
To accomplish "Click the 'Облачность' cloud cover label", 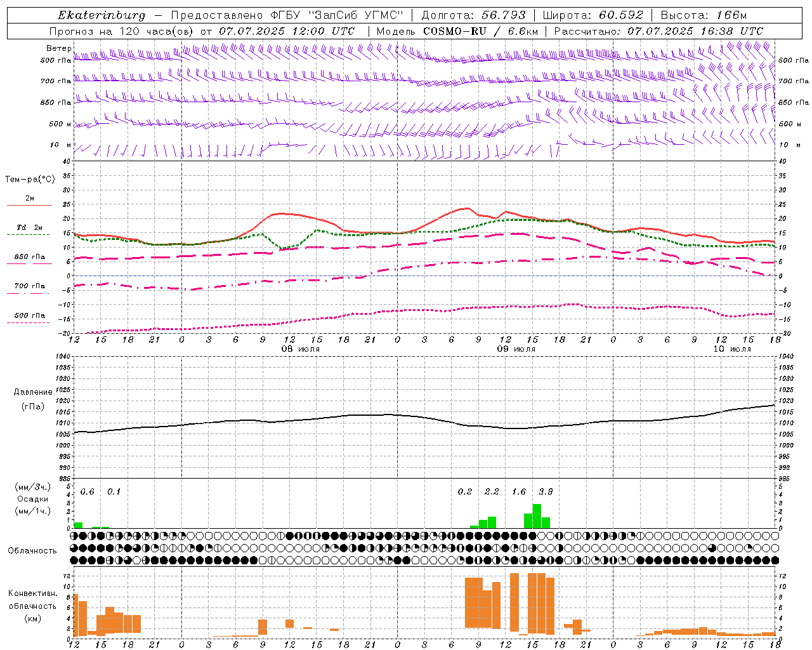I will (x=32, y=551).
